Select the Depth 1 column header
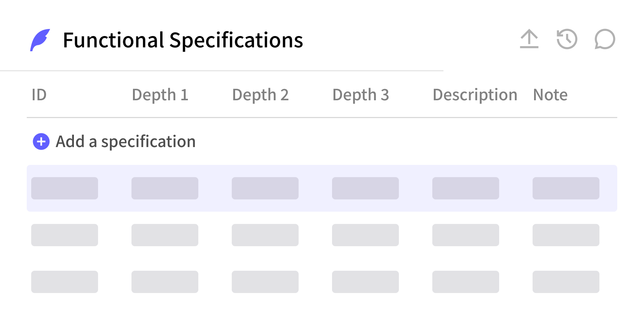This screenshot has height=332, width=644. [x=160, y=95]
